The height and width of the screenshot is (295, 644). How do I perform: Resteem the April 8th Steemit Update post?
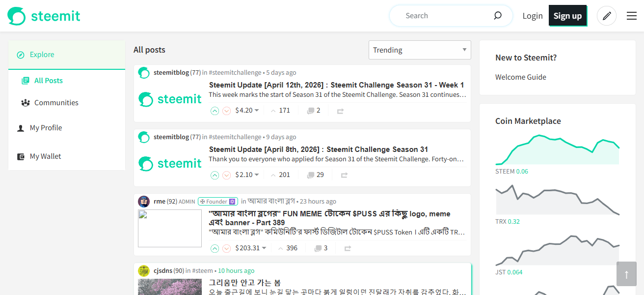coord(344,176)
